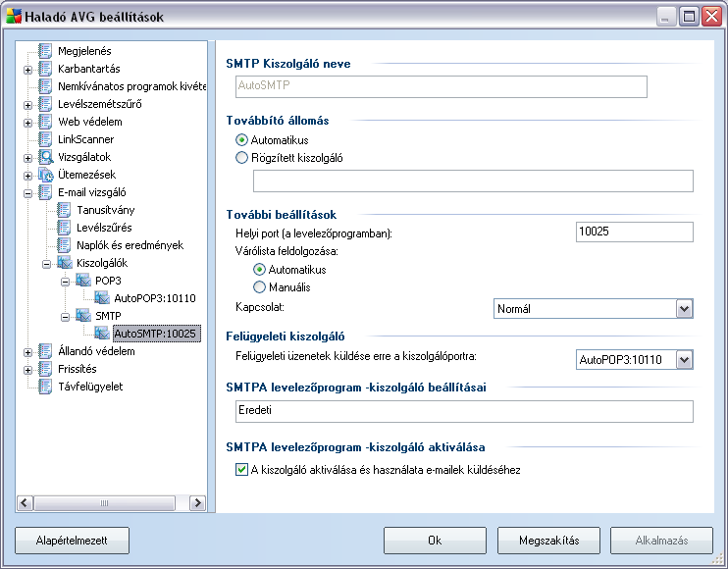Click the SMTP server icon
The height and width of the screenshot is (569, 728).
click(83, 316)
